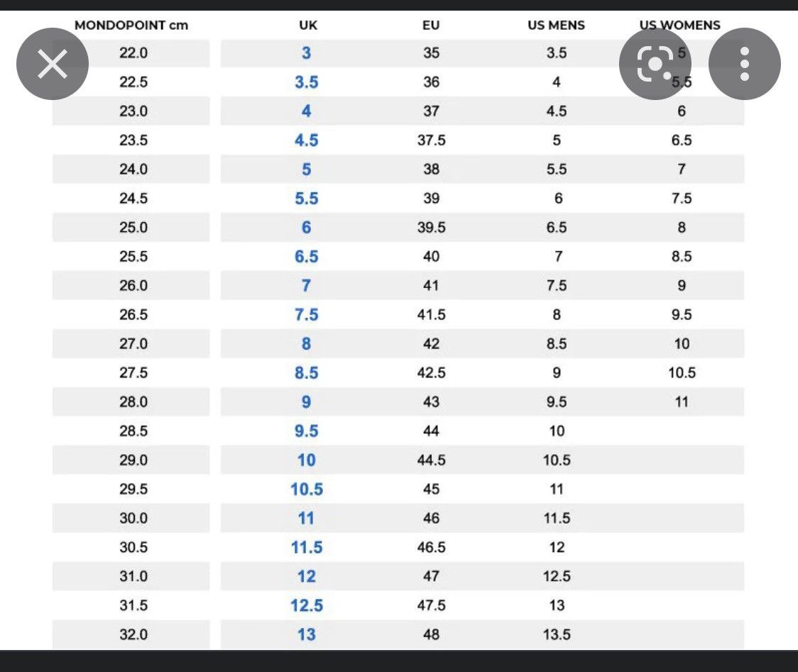Select US Womens size 11 cell
The image size is (798, 672).
pyautogui.click(x=682, y=402)
